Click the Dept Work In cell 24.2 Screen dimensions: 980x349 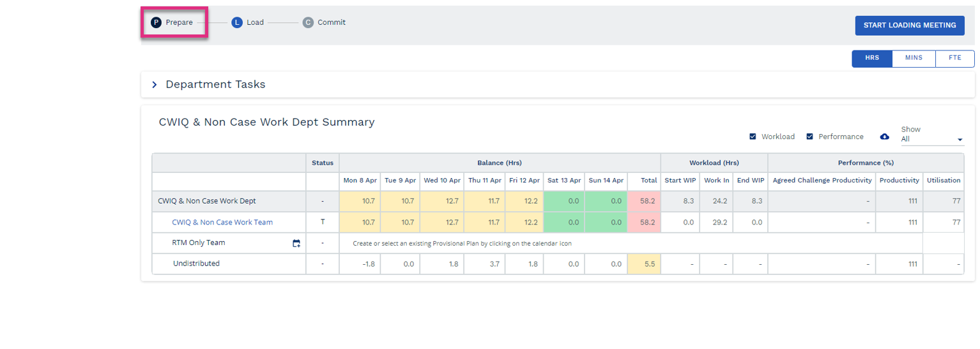[716, 201]
